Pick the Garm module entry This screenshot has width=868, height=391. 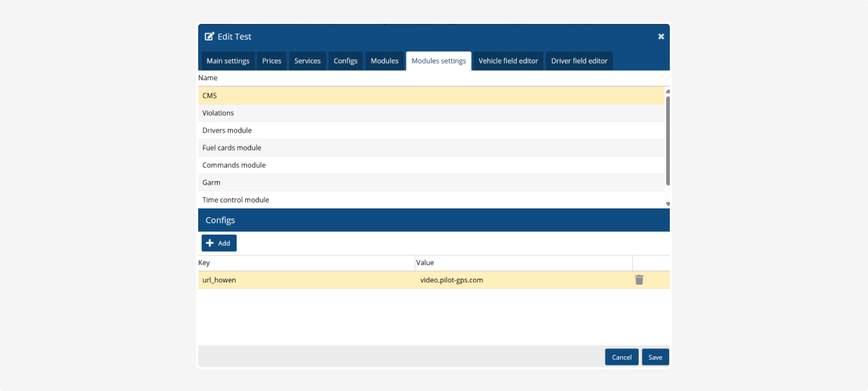coord(431,182)
